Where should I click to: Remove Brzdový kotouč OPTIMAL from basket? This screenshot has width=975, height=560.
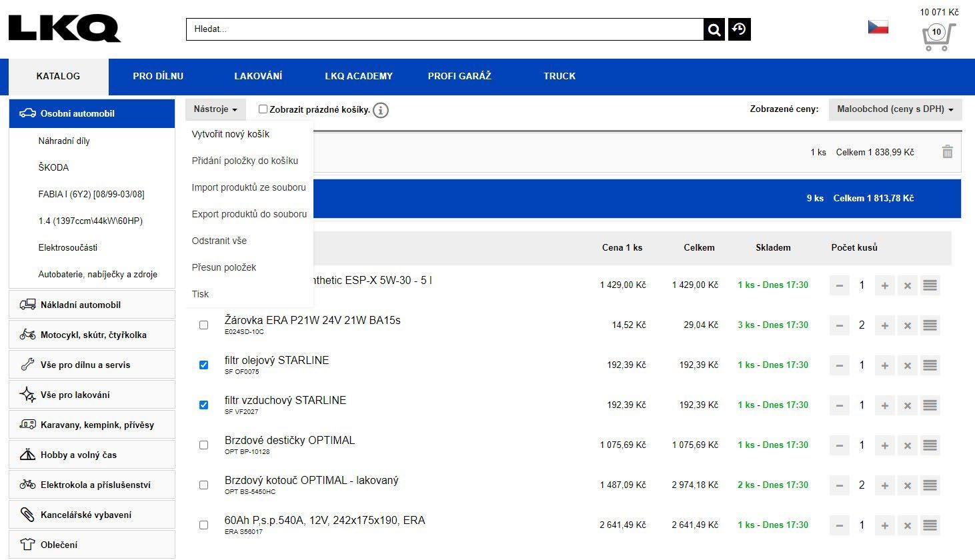click(907, 485)
